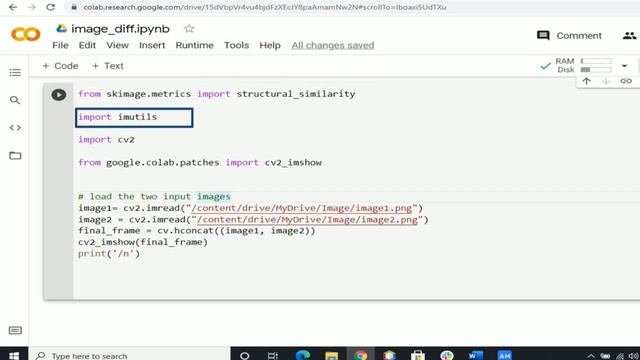Viewport: 640px width, 360px height.
Task: Open the Help menu
Action: pos(270,45)
